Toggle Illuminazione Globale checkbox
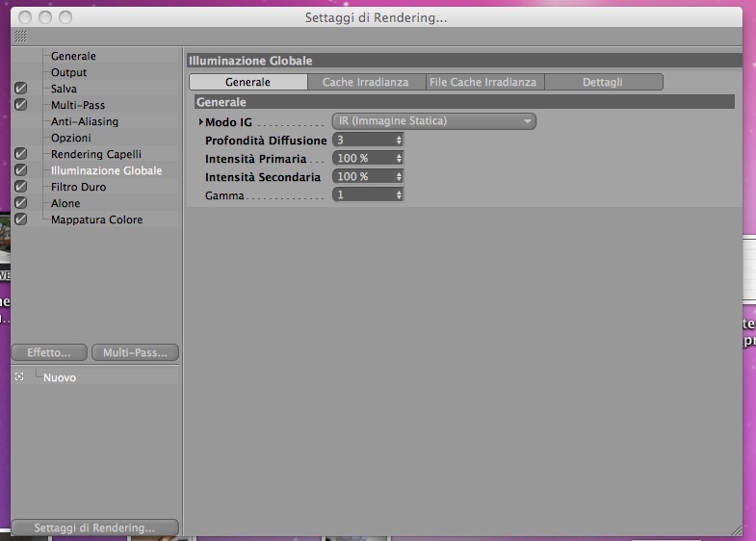Screen dimensions: 756x541 pos(21,170)
